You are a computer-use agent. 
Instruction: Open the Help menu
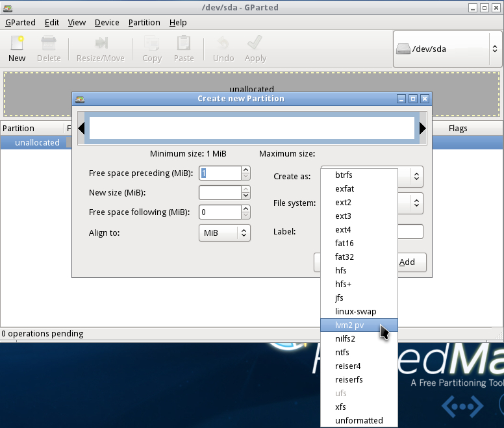tap(178, 23)
